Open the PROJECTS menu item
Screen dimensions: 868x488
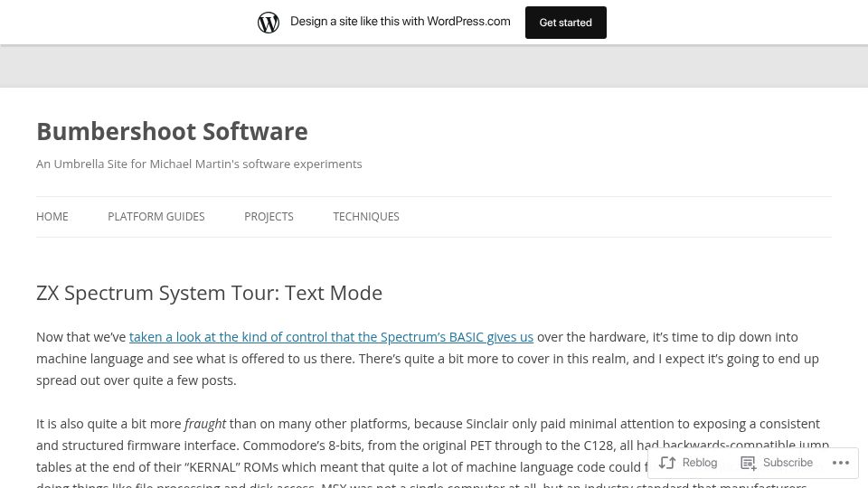coord(269,216)
